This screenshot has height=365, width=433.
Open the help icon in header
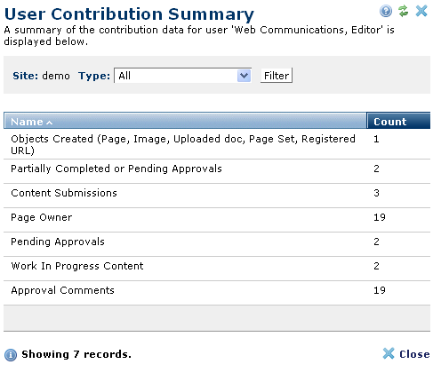point(386,11)
